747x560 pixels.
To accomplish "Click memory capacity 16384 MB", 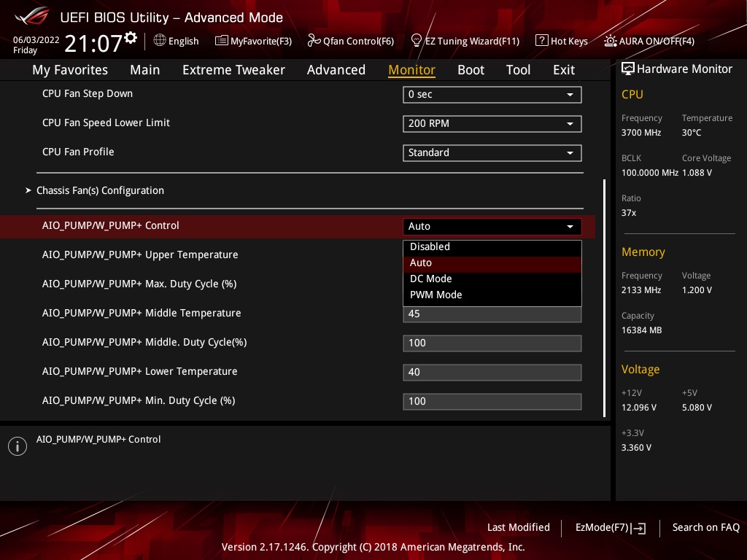I will (641, 330).
